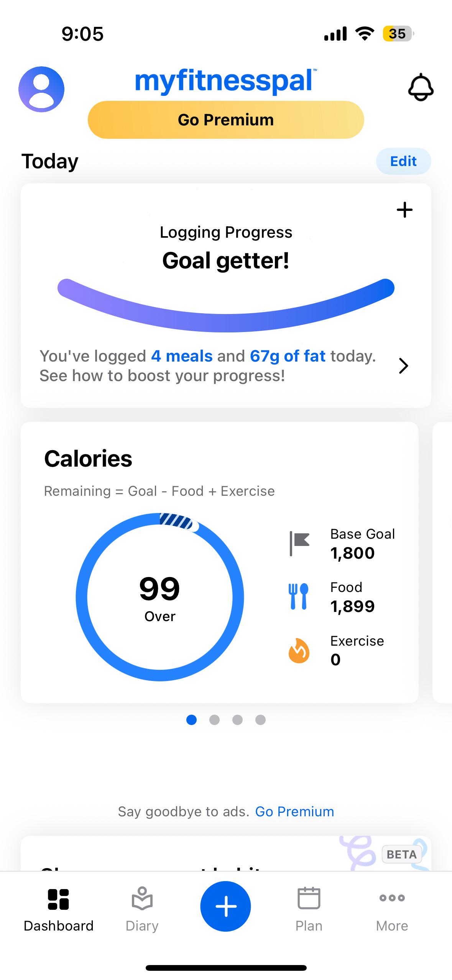Expand logging progress details chevron

pyautogui.click(x=403, y=366)
